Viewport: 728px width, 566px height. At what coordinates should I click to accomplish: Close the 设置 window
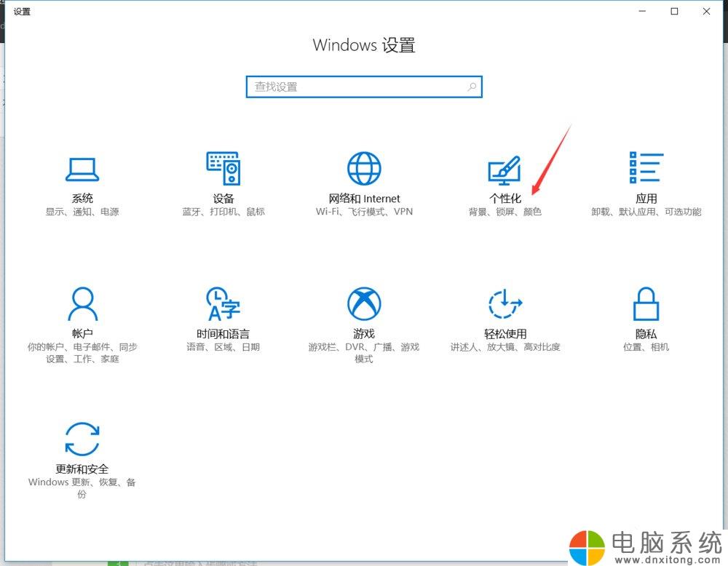[x=706, y=11]
